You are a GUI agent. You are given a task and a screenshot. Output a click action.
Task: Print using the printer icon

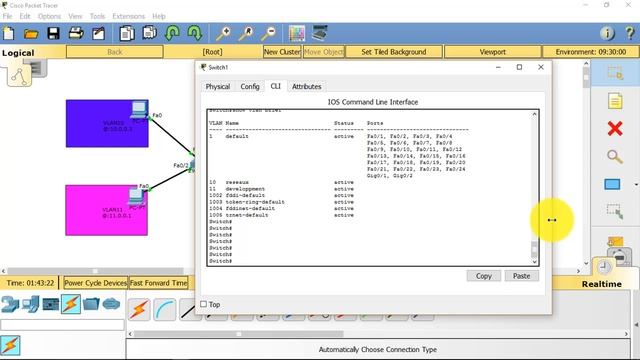(76, 33)
